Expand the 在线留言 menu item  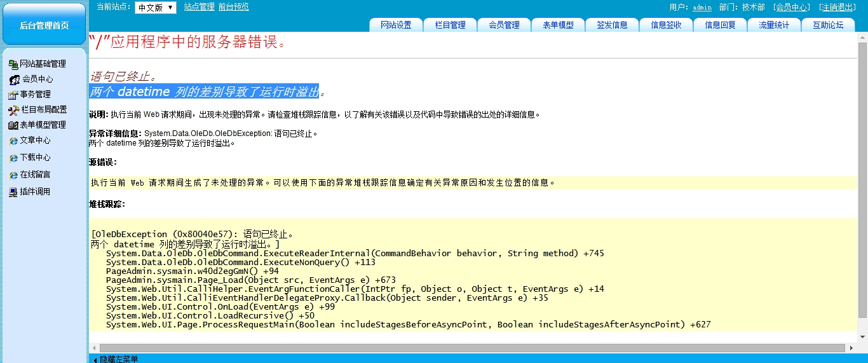pyautogui.click(x=35, y=175)
